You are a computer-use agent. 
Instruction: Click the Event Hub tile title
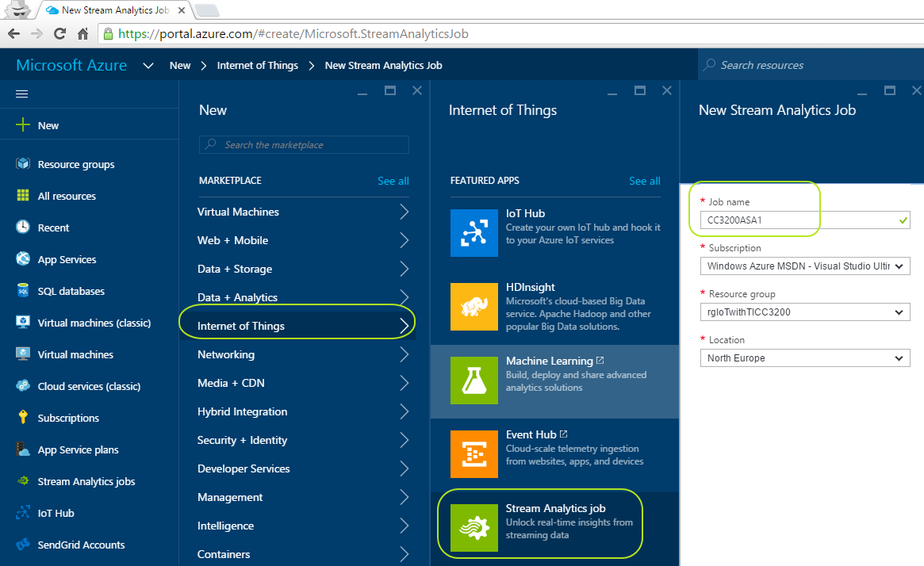531,434
